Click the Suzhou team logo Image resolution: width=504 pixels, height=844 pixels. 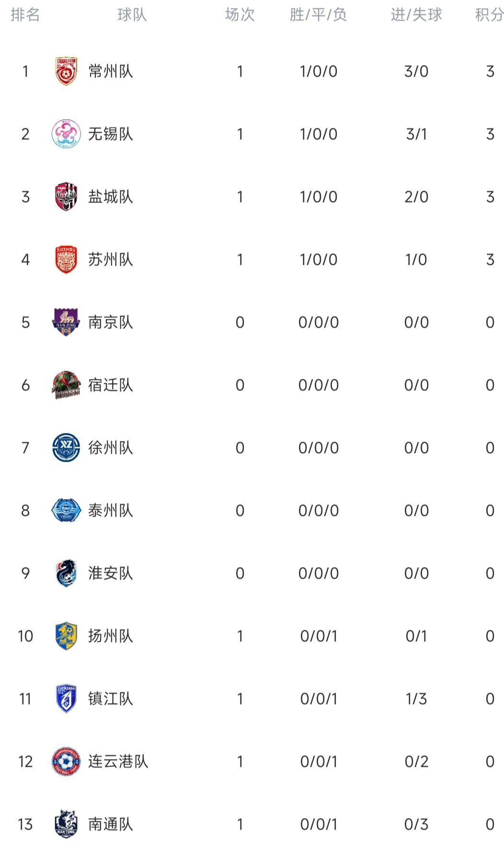(66, 260)
